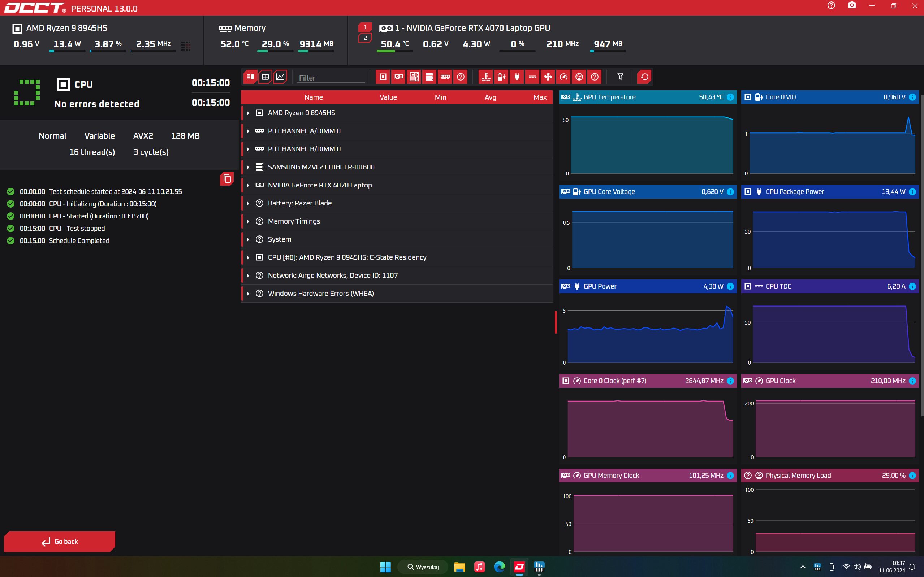Toggle the unknown-device sensor filter
Screen dimensions: 924x577
pyautogui.click(x=461, y=77)
